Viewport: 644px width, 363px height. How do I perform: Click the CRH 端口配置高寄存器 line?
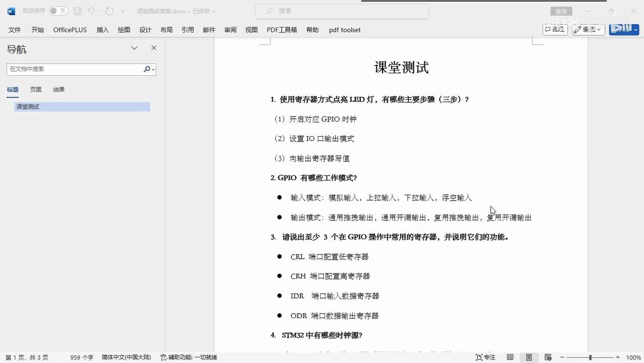(x=330, y=276)
